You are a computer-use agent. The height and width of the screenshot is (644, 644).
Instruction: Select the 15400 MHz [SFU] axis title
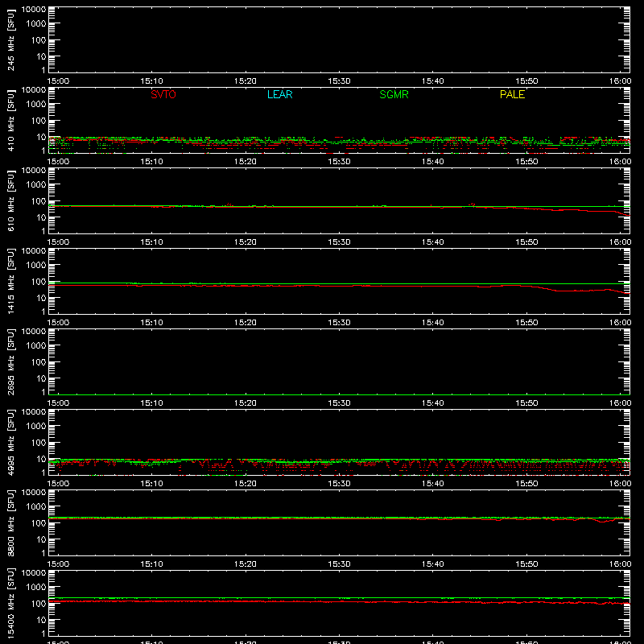click(x=11, y=604)
